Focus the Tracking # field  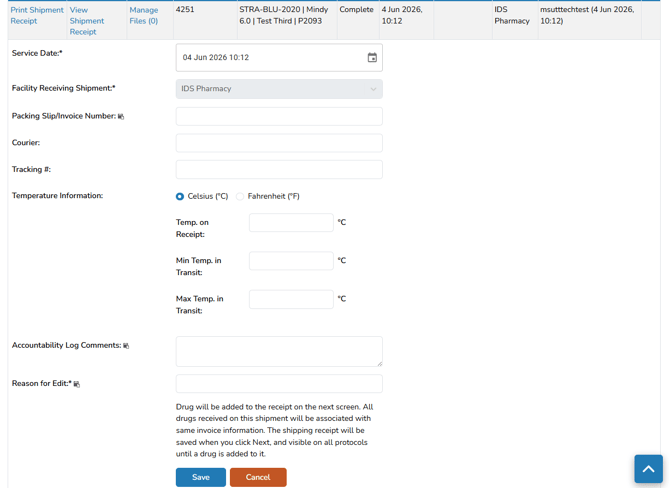tap(279, 170)
